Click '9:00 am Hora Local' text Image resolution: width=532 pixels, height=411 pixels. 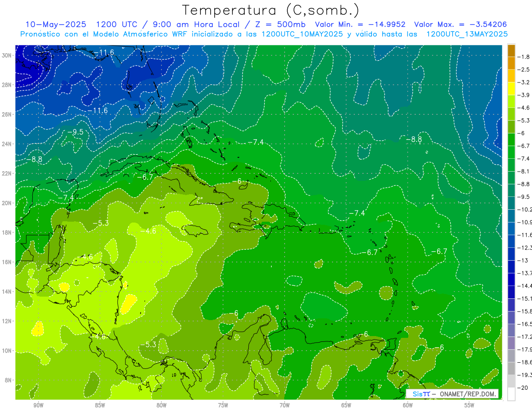(196, 24)
